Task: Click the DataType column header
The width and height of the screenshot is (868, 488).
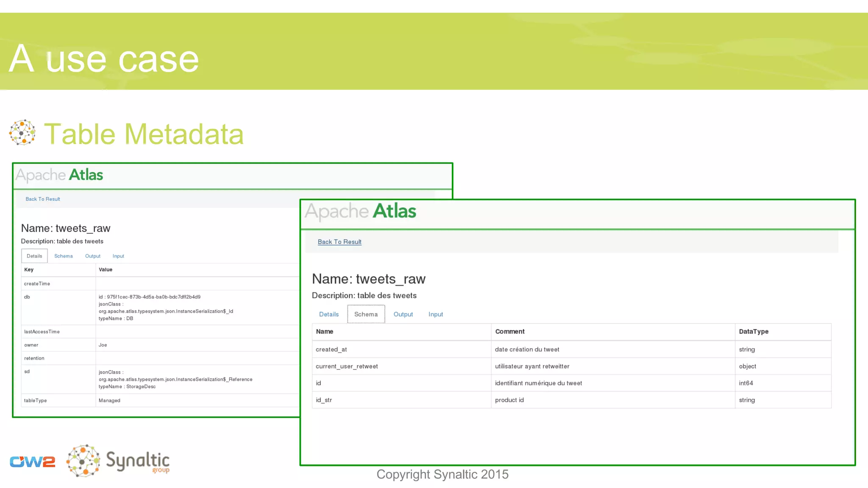Action: coord(783,332)
